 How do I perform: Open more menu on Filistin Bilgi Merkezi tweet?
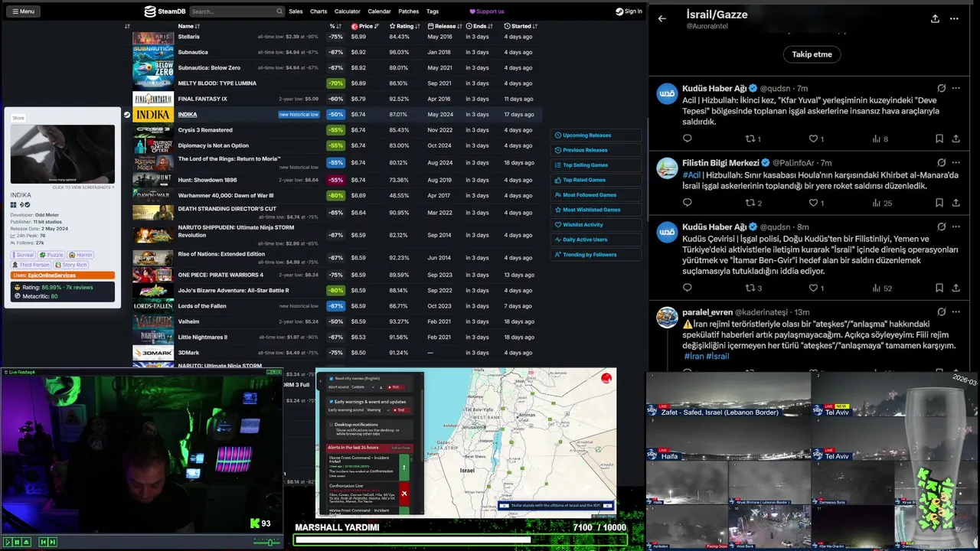(x=955, y=163)
